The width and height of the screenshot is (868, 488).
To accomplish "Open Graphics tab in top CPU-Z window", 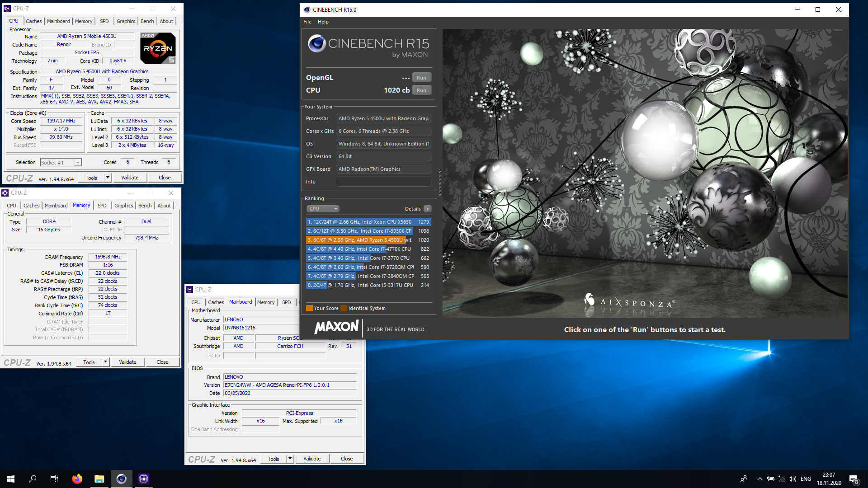I will point(126,21).
